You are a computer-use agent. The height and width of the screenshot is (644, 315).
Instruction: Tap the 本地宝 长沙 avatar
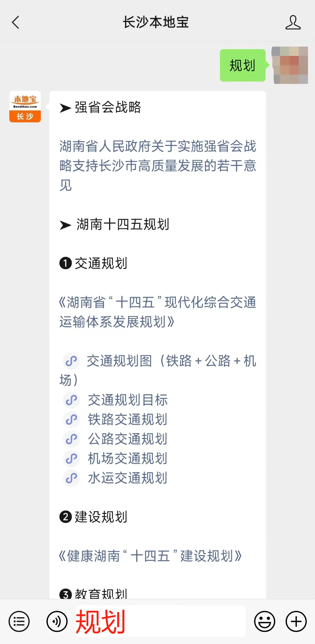click(25, 107)
